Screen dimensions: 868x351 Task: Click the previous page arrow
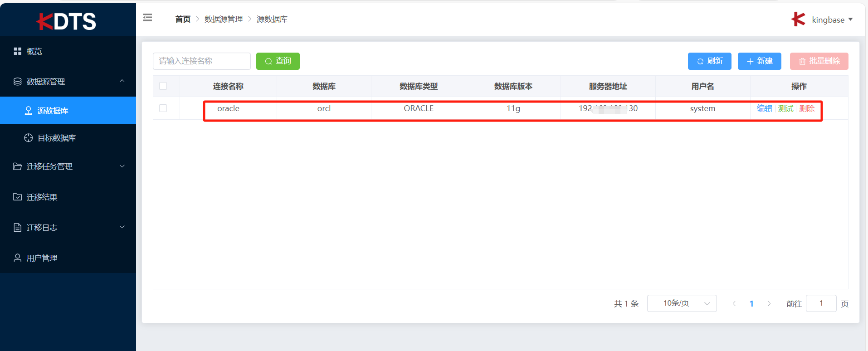(x=734, y=303)
